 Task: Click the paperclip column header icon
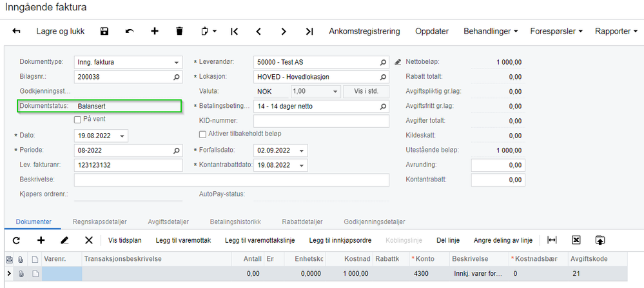(x=21, y=259)
